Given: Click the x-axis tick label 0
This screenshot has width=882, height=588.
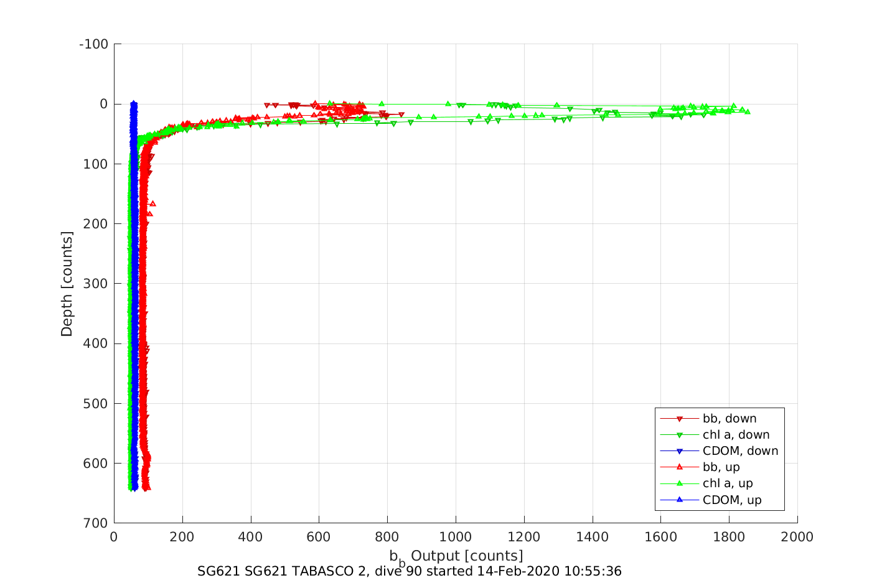Looking at the screenshot, I should 114,537.
